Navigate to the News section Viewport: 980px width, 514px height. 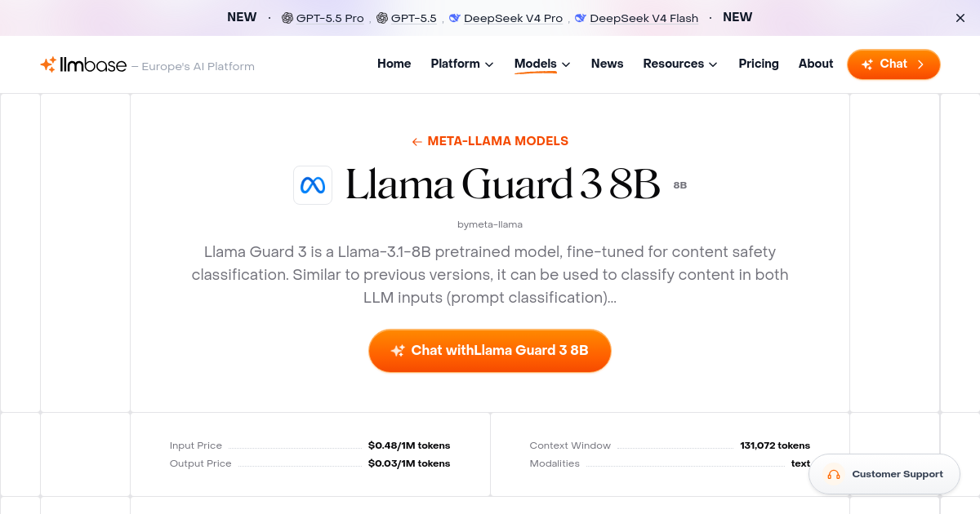[x=607, y=64]
